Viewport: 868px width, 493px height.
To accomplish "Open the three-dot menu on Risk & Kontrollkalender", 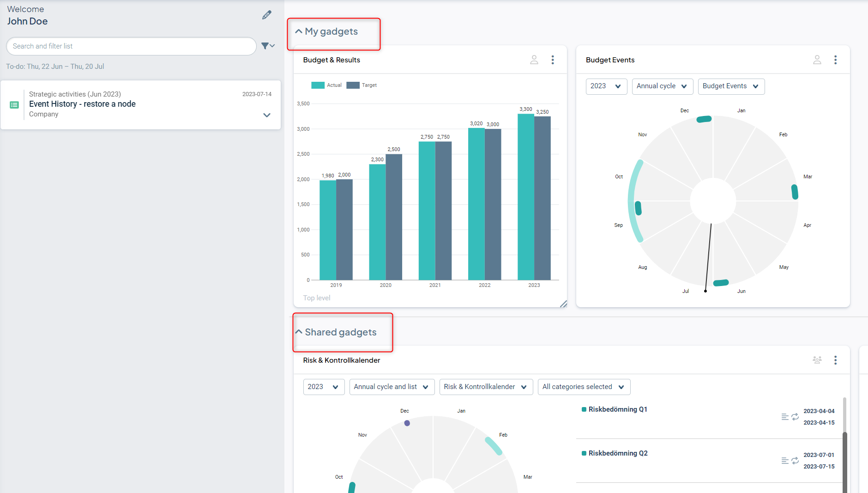I will (x=835, y=360).
